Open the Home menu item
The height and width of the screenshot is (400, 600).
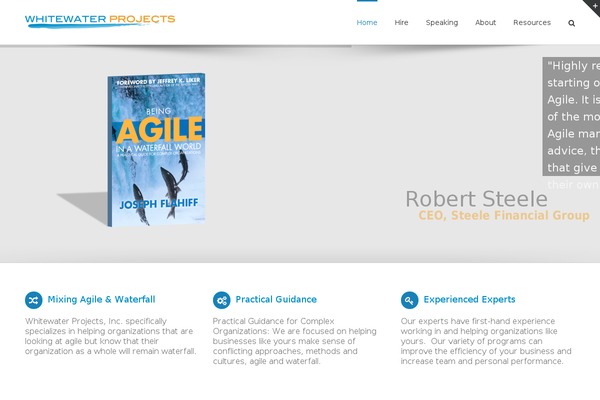(x=367, y=23)
